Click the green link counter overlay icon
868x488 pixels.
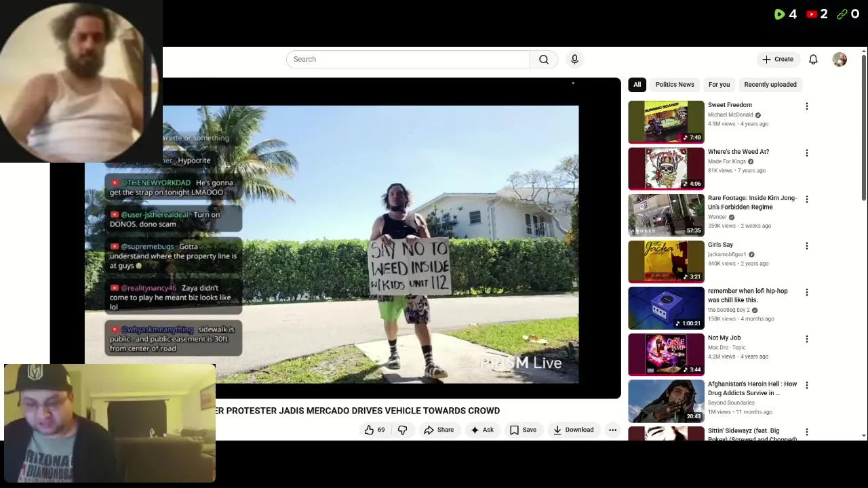point(842,14)
